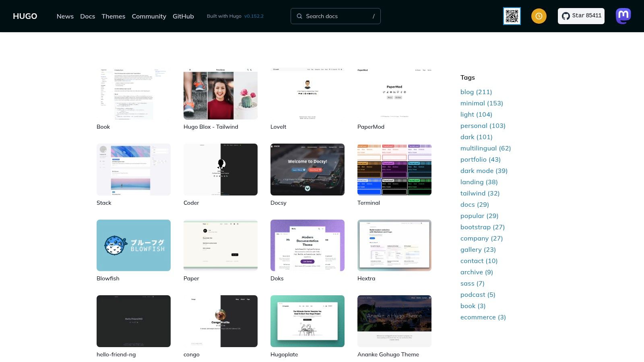Screen dimensions: 644x362
Task: Click the HUGO logo in the top left
Action: [x=25, y=16]
